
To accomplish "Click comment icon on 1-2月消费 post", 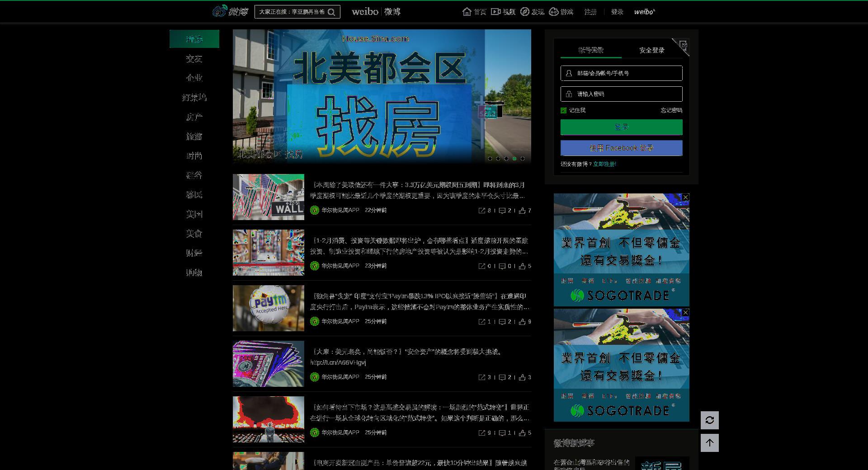I will [502, 266].
